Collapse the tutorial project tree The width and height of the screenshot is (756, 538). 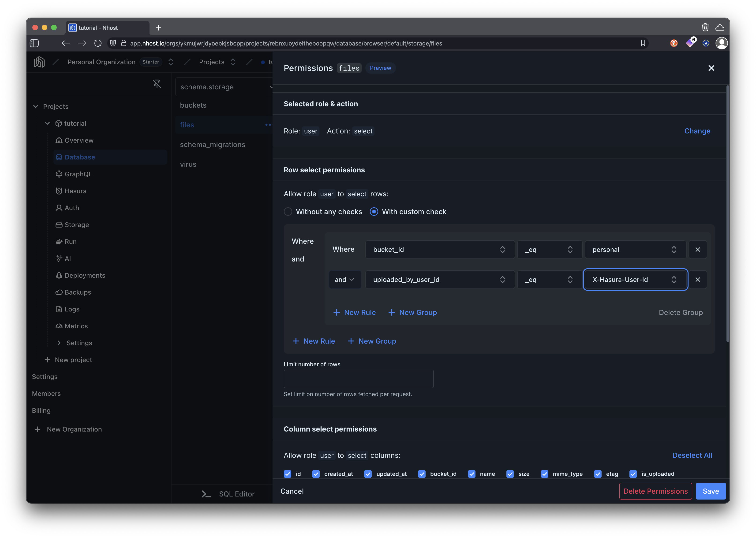[47, 123]
